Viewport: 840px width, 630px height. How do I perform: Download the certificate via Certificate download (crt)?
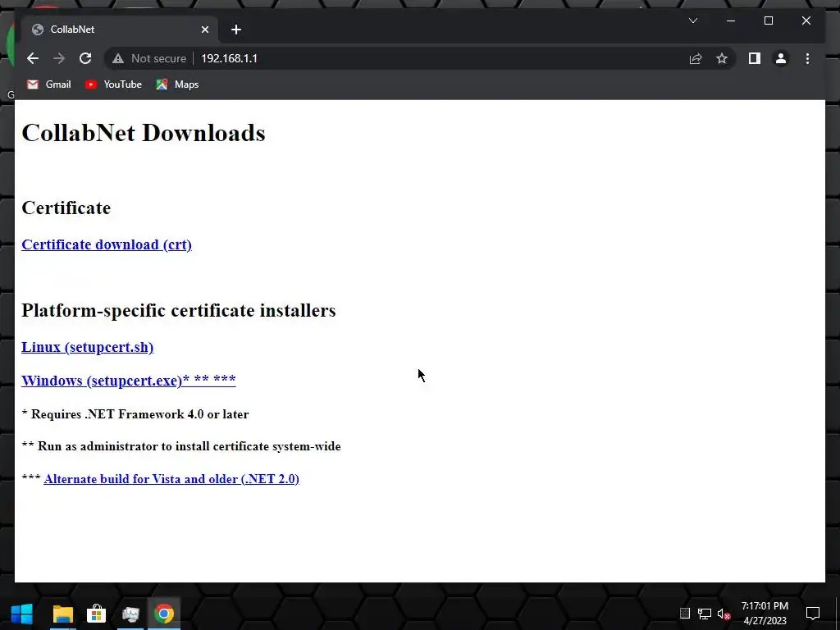(107, 244)
